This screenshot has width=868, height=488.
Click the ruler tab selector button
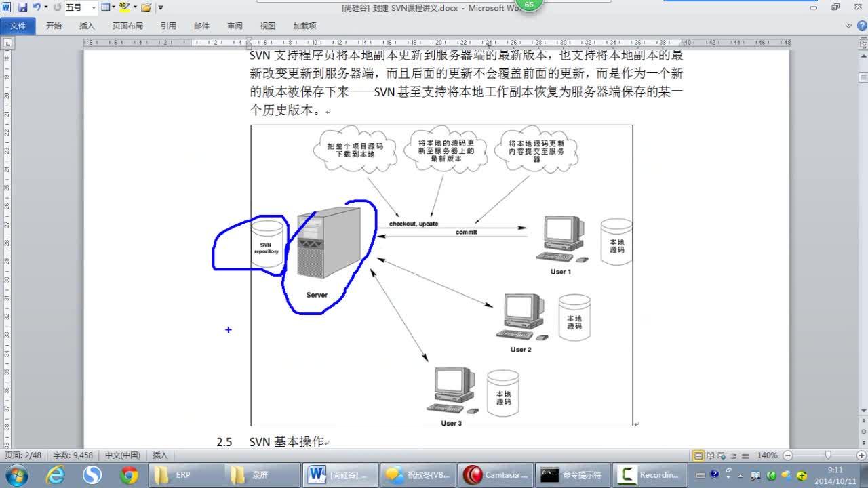pyautogui.click(x=7, y=43)
